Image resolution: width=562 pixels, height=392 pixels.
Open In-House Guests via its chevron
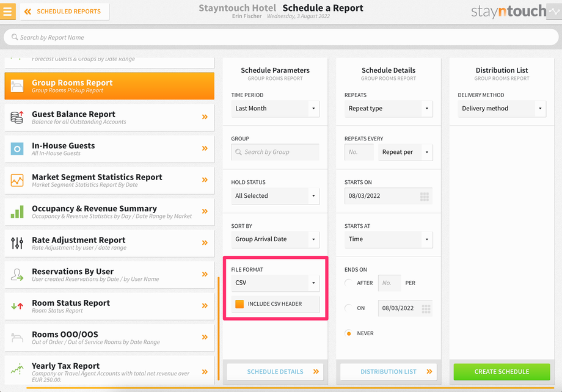pos(205,148)
